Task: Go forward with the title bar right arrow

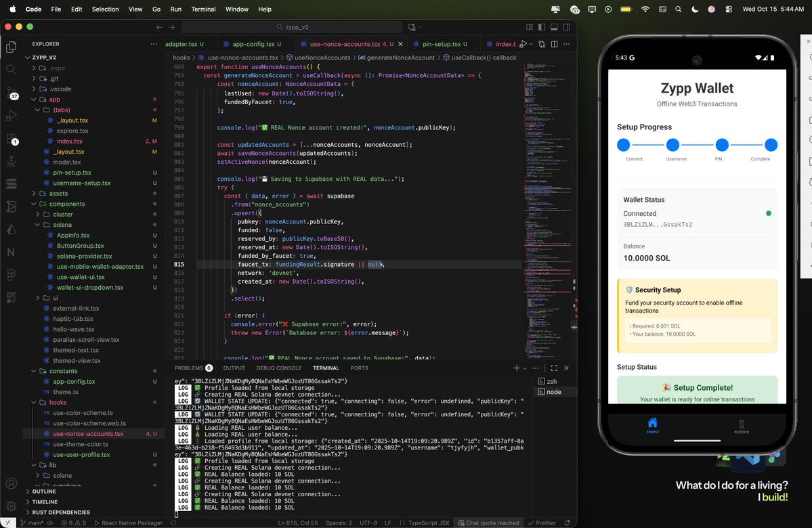Action: (x=171, y=27)
